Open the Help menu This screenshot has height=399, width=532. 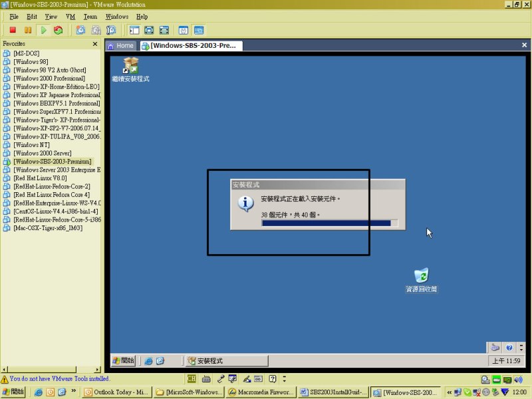click(x=142, y=17)
